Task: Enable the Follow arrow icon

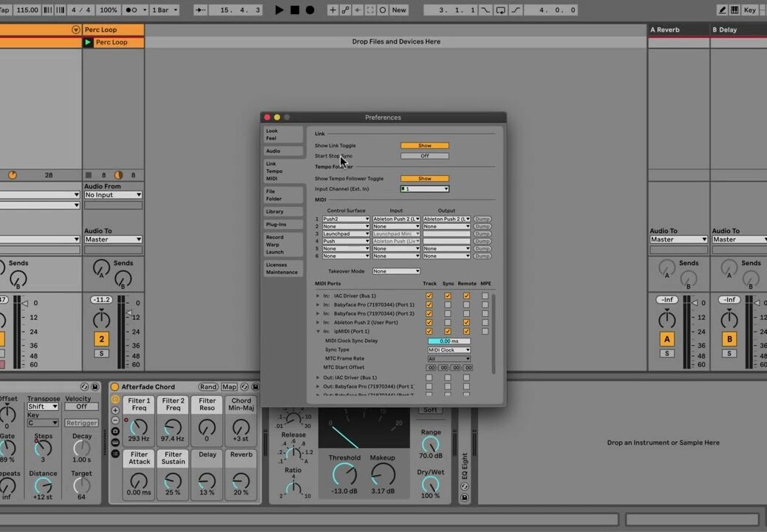Action: pos(200,10)
